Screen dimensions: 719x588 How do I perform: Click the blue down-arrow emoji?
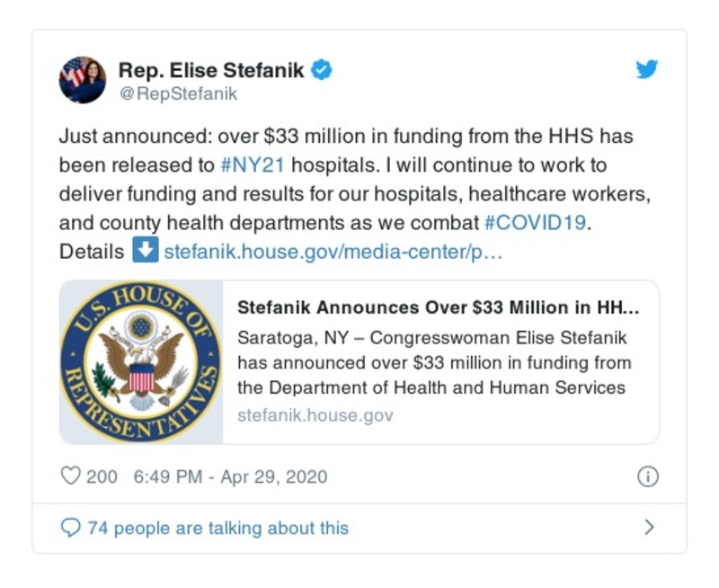[x=144, y=250]
